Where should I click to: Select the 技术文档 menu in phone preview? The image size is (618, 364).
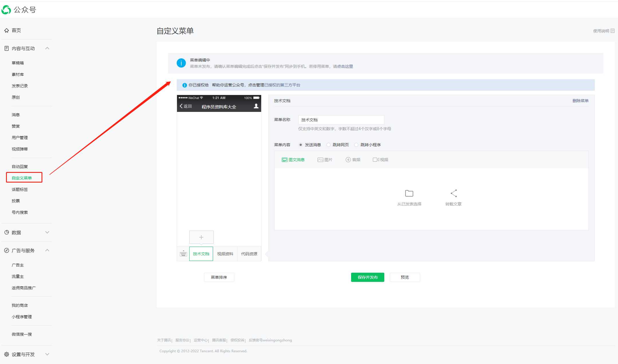pyautogui.click(x=201, y=254)
